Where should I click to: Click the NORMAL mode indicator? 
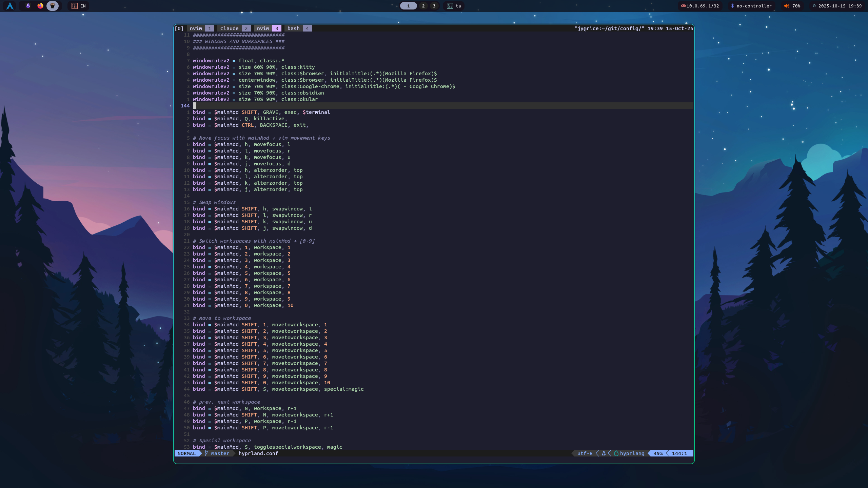186,453
